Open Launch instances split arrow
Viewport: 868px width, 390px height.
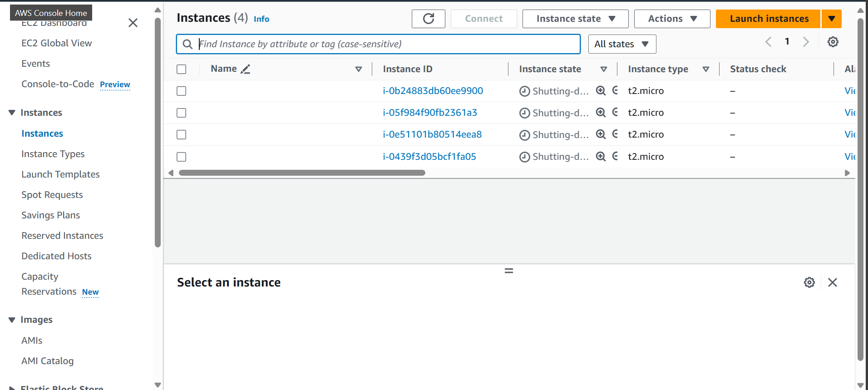tap(832, 19)
